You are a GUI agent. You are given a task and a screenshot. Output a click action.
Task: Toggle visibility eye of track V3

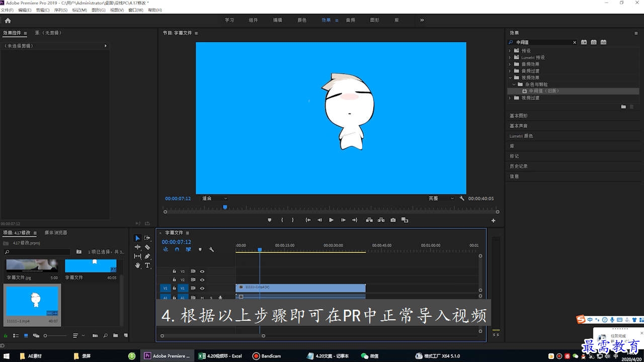(x=202, y=271)
